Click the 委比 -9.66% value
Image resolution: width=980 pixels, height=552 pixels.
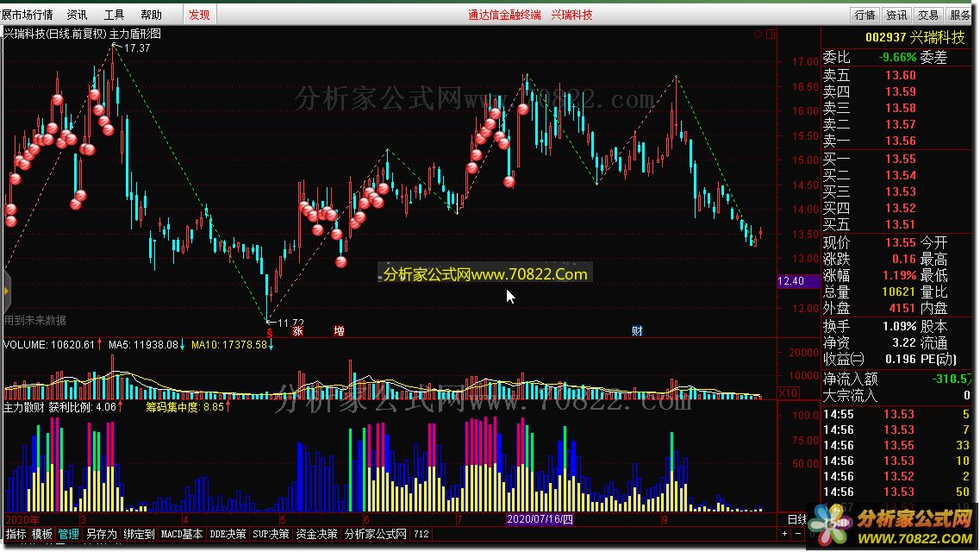pos(897,58)
